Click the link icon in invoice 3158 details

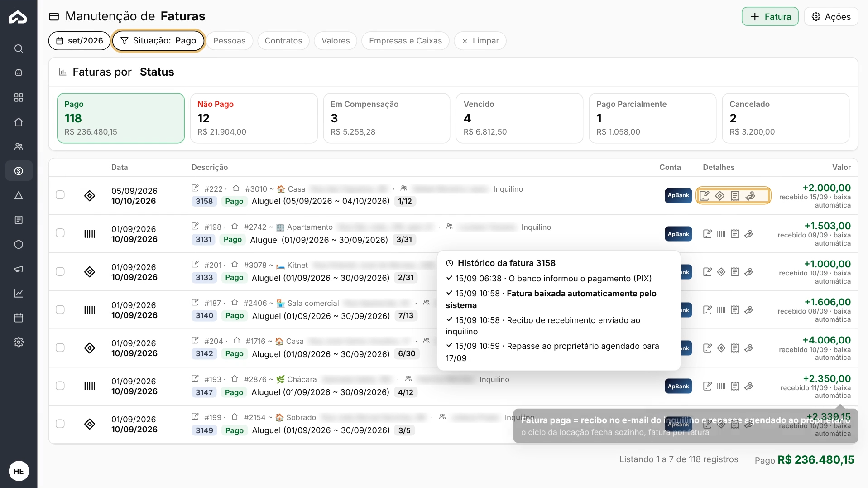pos(750,195)
